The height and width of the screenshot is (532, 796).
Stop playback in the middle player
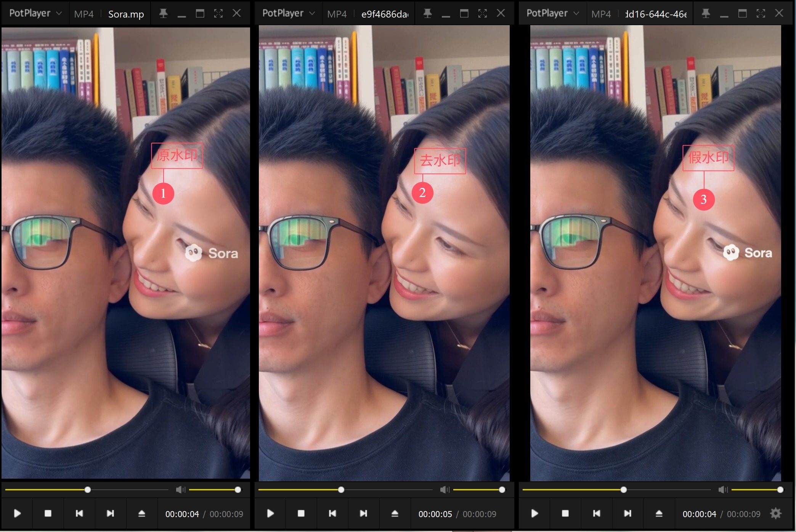301,513
